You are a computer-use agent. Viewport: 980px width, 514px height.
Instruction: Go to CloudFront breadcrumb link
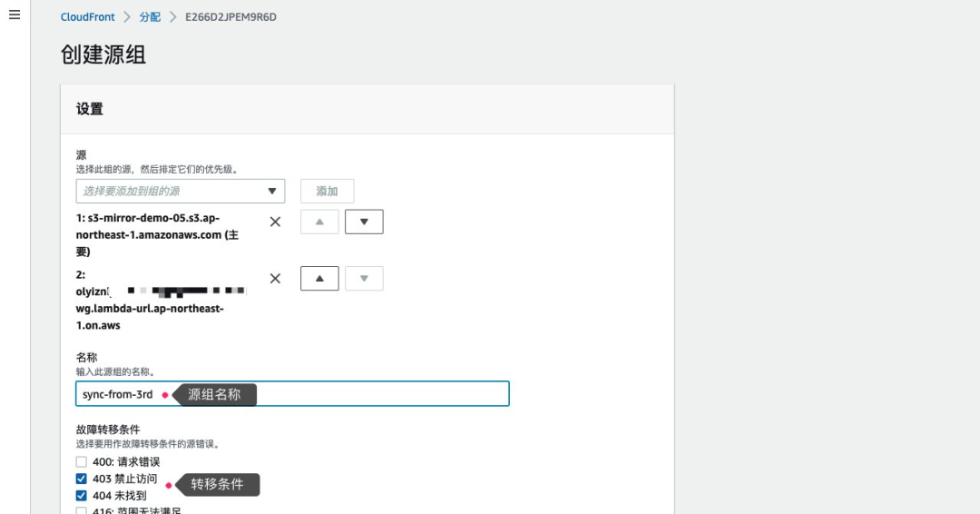point(88,17)
